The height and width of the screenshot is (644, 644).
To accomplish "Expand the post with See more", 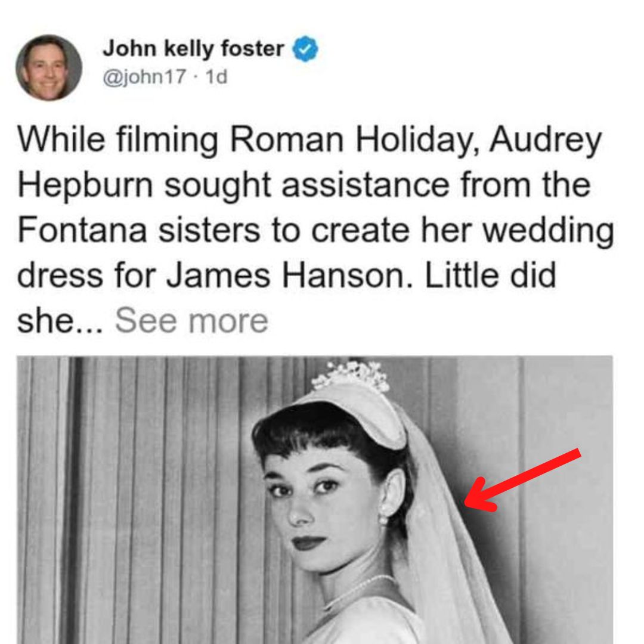I will (191, 321).
